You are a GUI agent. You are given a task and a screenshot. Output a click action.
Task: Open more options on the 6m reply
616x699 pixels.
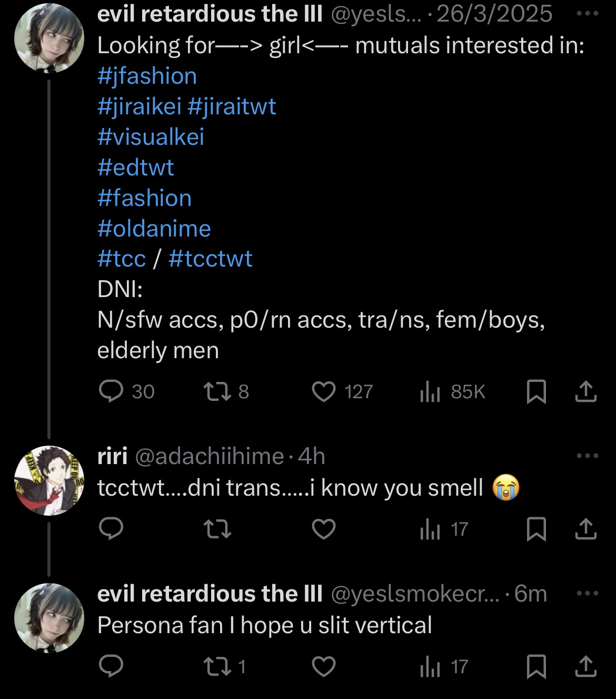pos(587,593)
